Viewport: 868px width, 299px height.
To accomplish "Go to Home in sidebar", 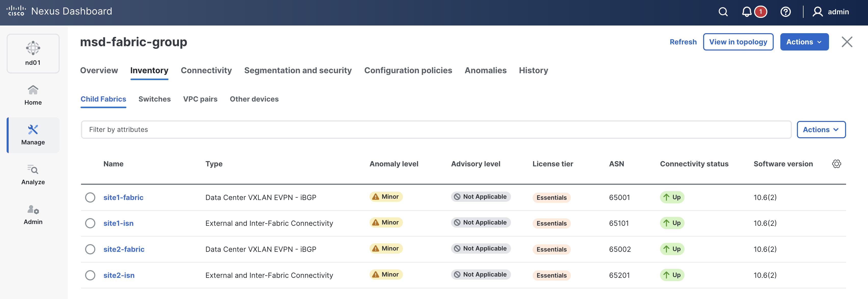I will pos(33,95).
